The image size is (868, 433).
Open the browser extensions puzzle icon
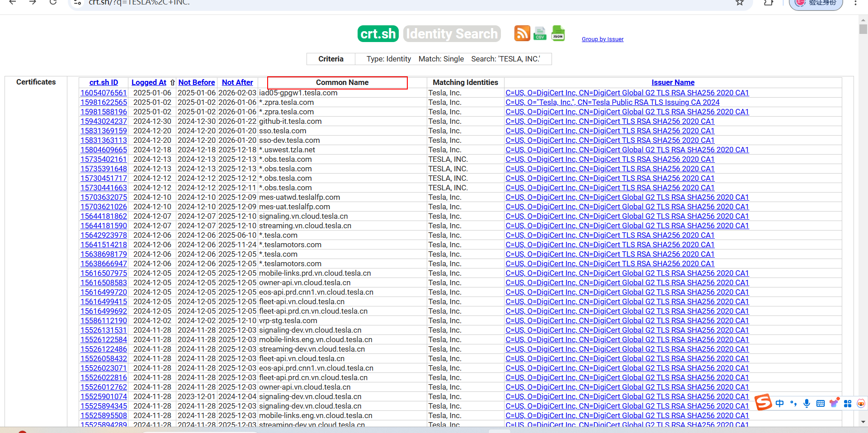pyautogui.click(x=769, y=2)
